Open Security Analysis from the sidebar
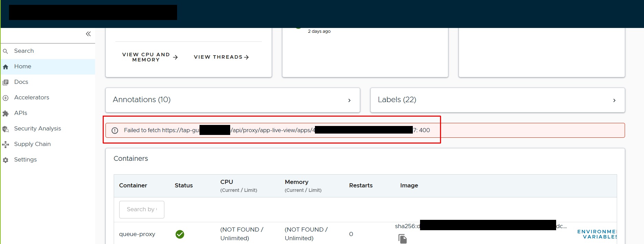This screenshot has width=644, height=244. point(37,129)
